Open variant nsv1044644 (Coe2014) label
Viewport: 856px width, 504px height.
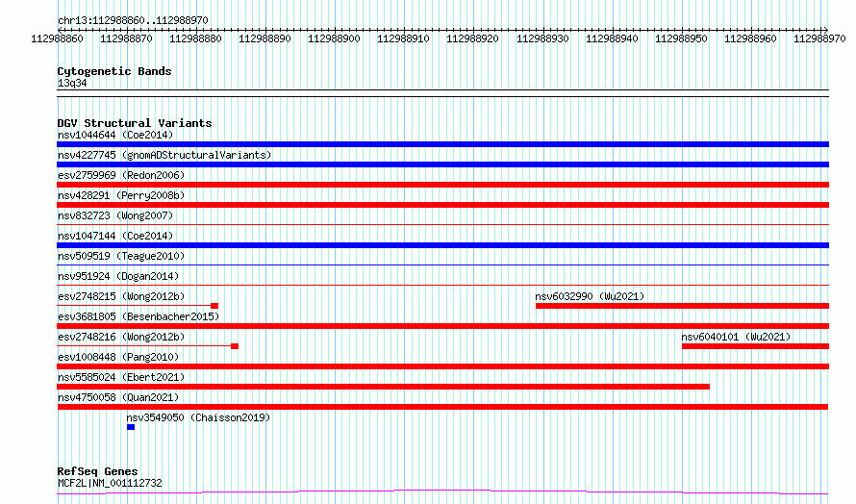coord(115,135)
